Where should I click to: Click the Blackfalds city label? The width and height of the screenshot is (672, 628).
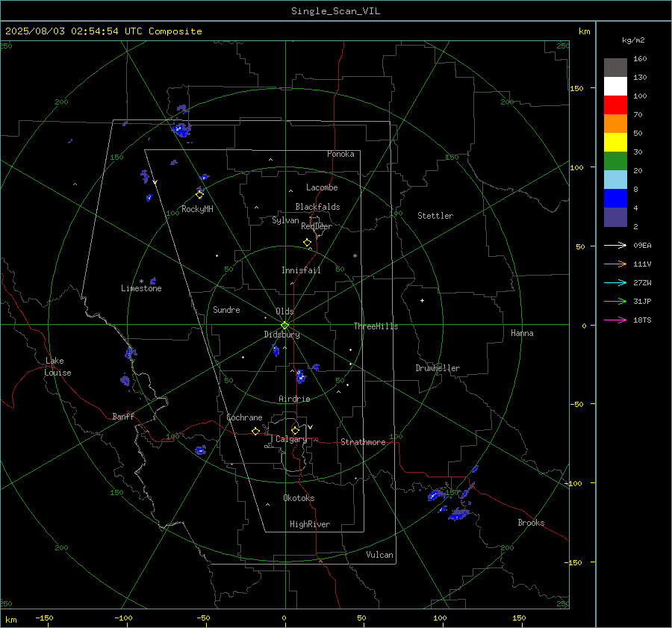317,207
